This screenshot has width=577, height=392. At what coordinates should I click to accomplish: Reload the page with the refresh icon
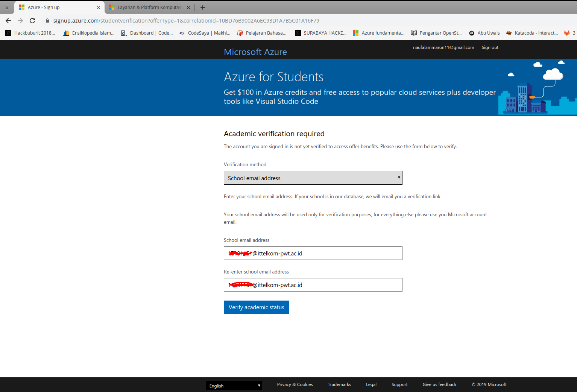click(x=32, y=21)
